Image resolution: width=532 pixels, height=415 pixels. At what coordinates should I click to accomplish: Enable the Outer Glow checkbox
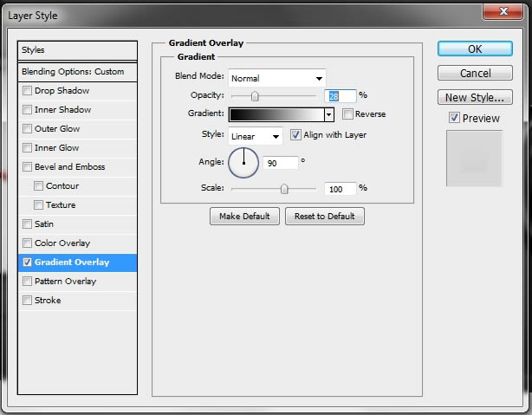point(27,129)
